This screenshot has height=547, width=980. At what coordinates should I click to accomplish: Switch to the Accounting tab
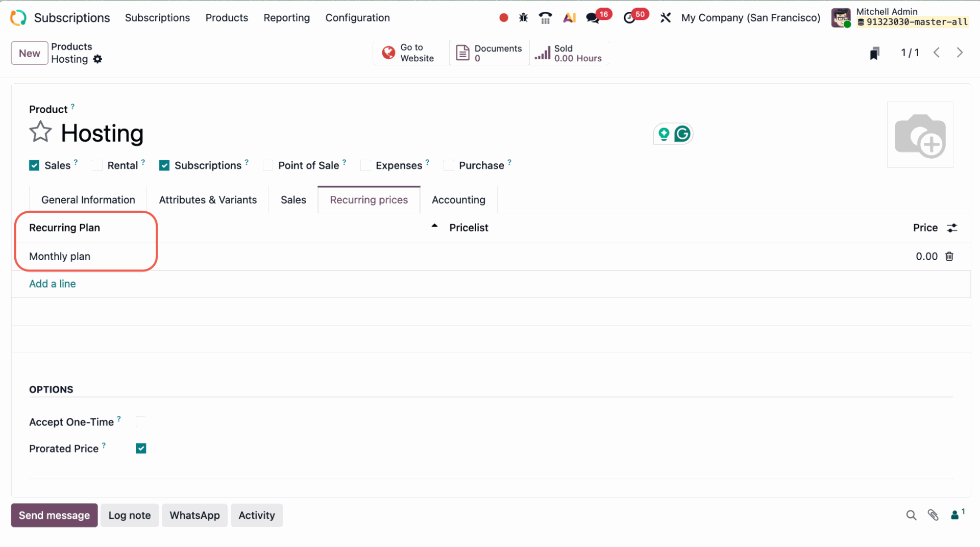[458, 200]
